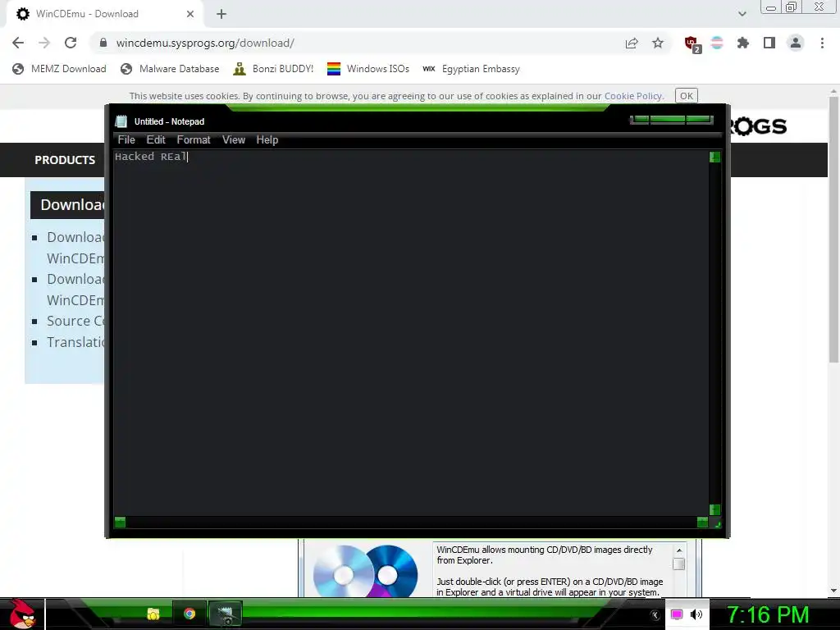840x630 pixels.
Task: Select the WinCDEmu - Download browser tab
Action: click(104, 14)
